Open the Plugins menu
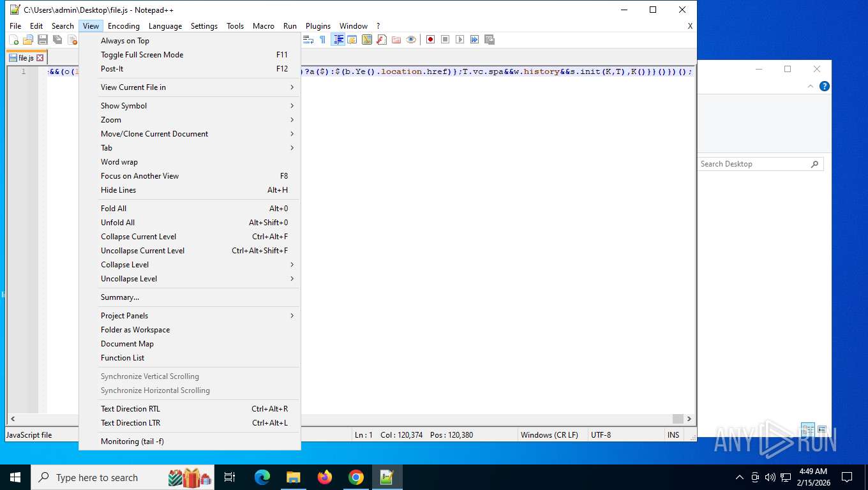868x490 pixels. click(318, 26)
